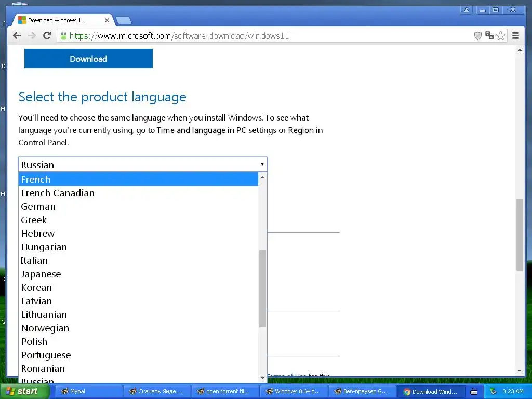Screen dimensions: 532x399
Task: Select Korean as product language
Action: 138,287
